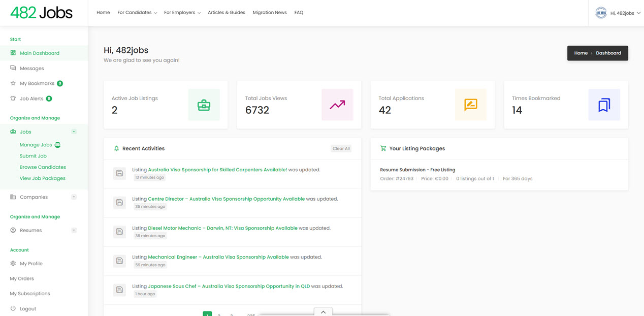Viewport: 644px width, 316px height.
Task: Click the shopping cart icon by Listing Packages
Action: [383, 149]
